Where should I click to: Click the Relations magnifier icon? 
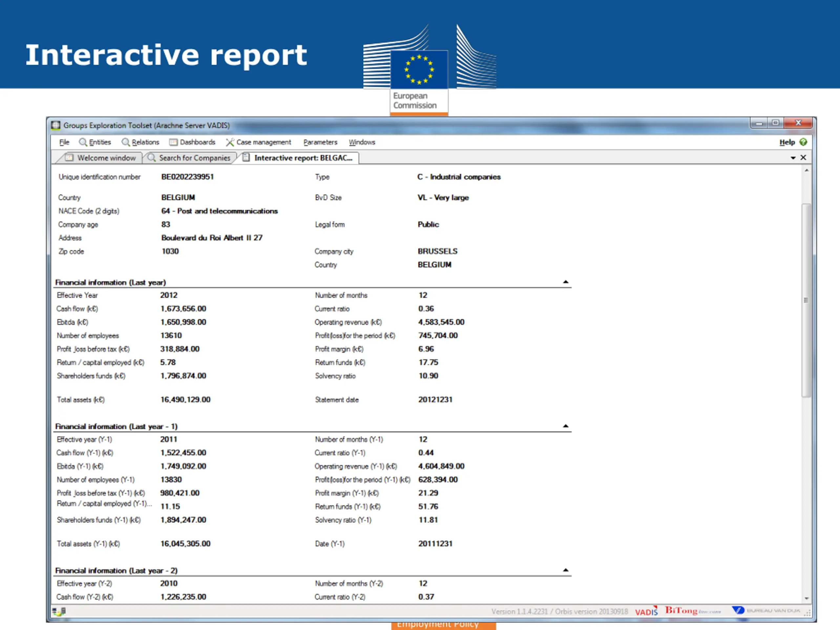click(125, 142)
